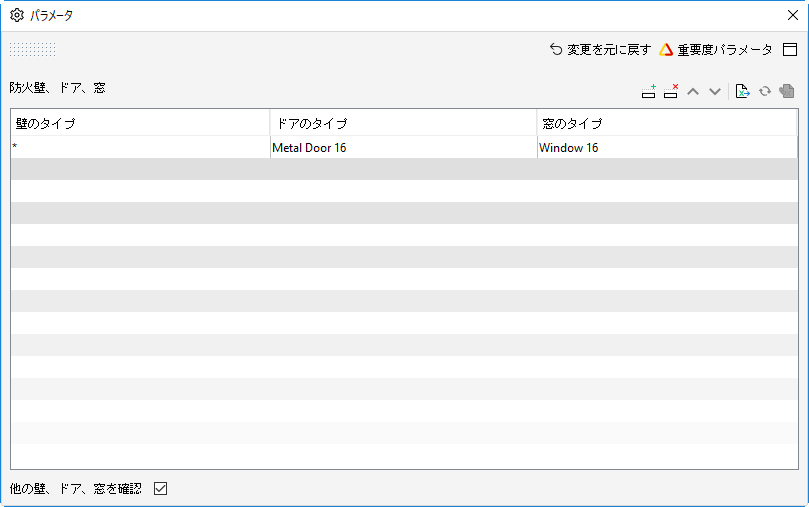Click the 重要度パラメータ triangle icon

click(666, 50)
